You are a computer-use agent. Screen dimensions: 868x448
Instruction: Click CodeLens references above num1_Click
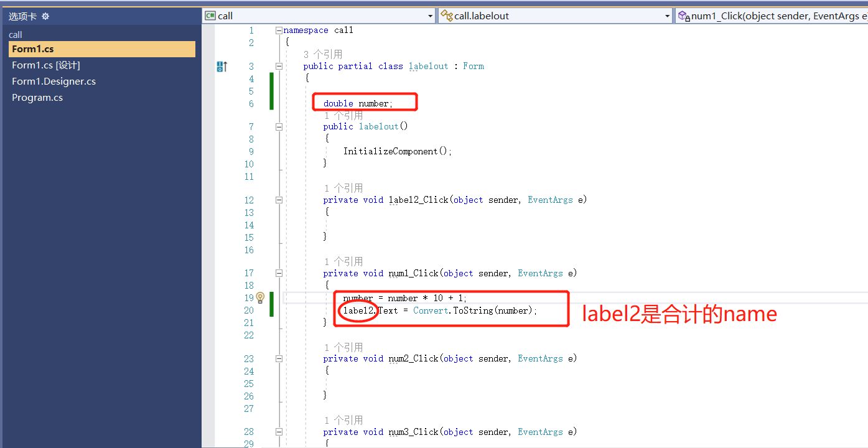[343, 261]
